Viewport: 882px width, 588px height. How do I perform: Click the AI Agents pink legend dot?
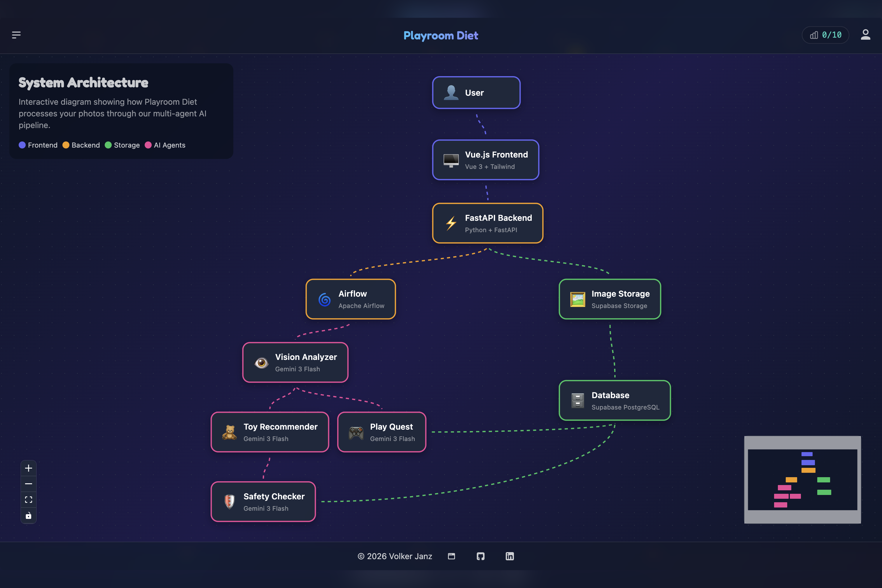pos(148,145)
